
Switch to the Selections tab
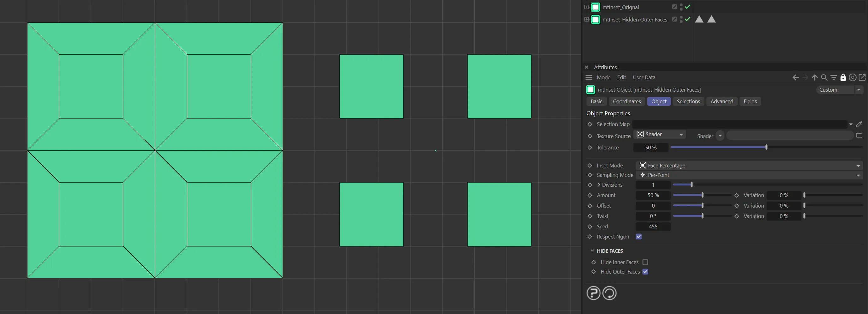(x=688, y=101)
